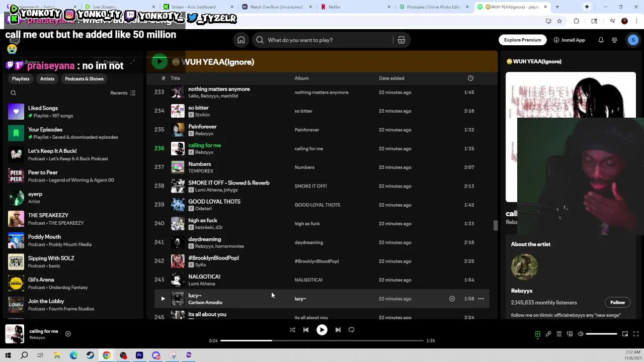Open the mini player

pyautogui.click(x=625, y=334)
